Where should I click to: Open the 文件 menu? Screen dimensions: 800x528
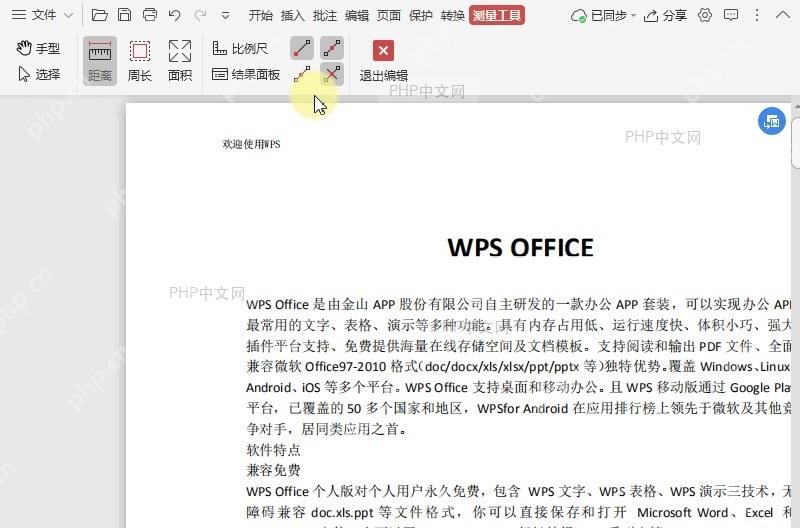[34, 15]
